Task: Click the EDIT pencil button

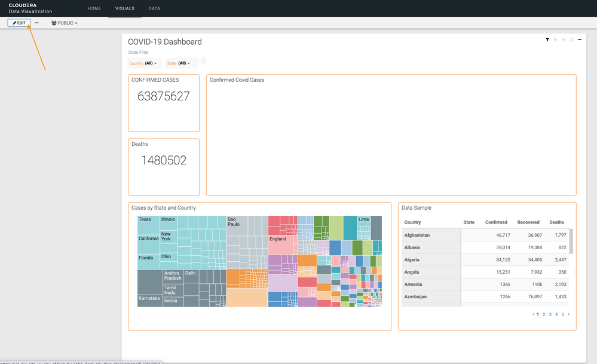Action: tap(19, 23)
